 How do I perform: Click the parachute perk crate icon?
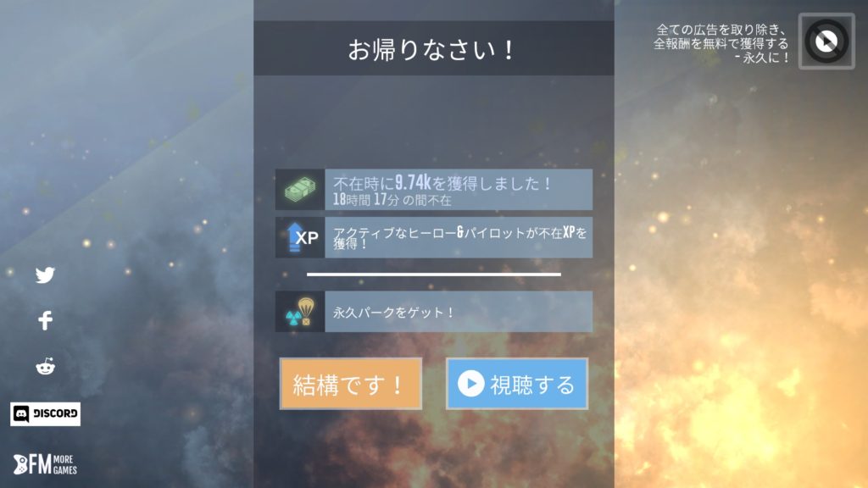pyautogui.click(x=300, y=312)
